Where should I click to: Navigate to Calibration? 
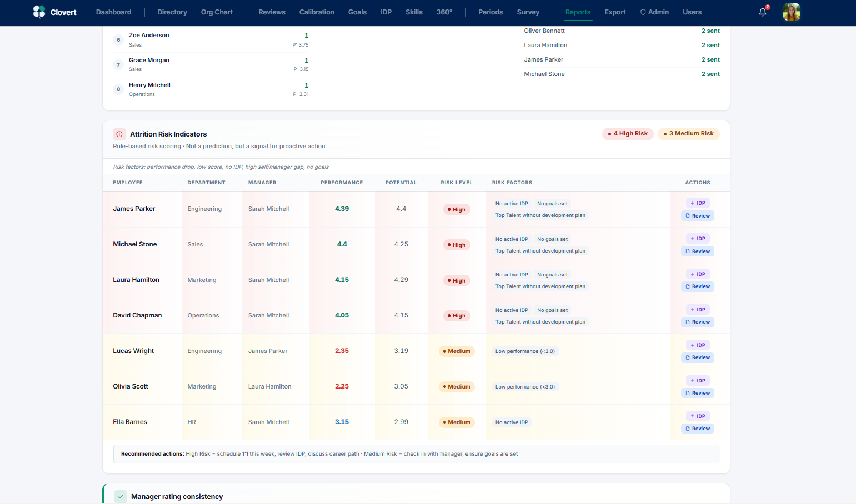(x=317, y=12)
